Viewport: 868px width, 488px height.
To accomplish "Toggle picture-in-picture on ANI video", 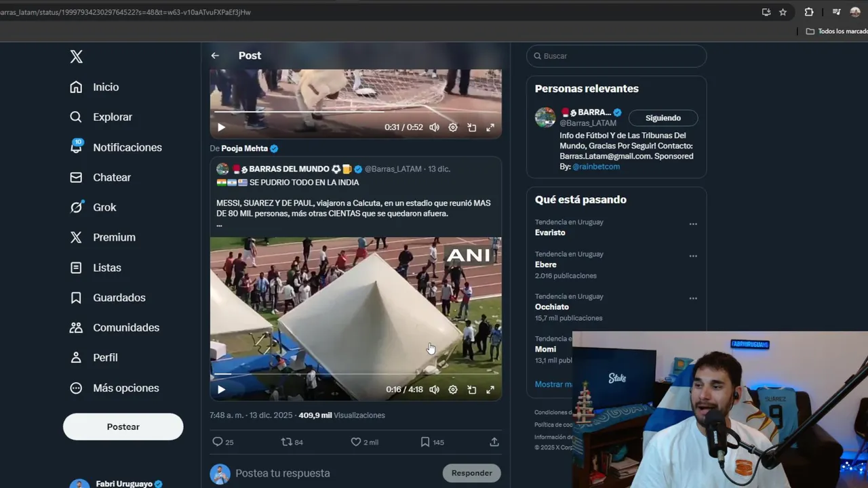I will pos(472,390).
